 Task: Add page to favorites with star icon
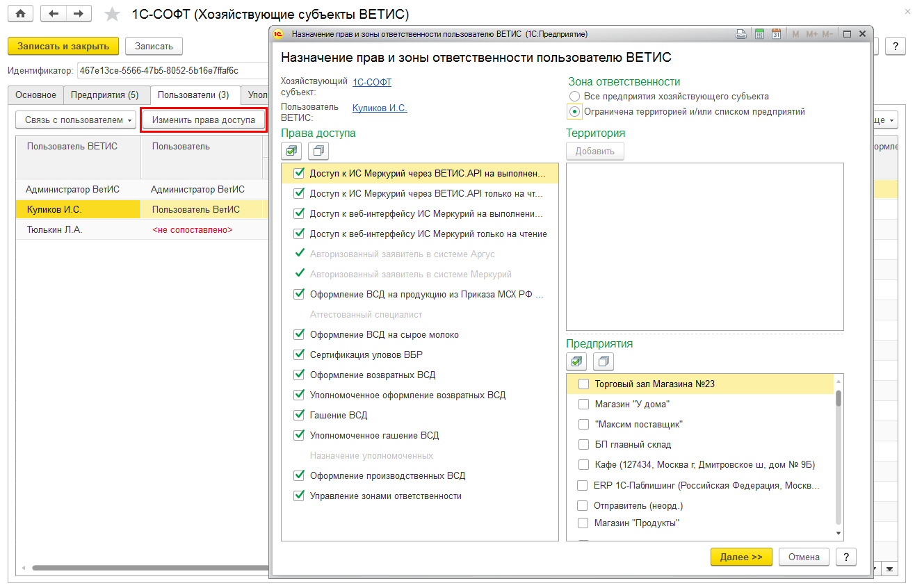click(111, 15)
